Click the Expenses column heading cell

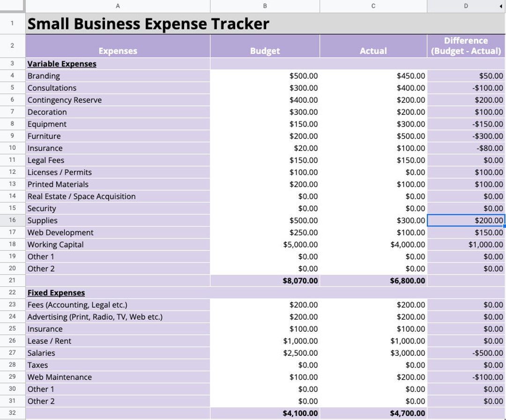118,46
